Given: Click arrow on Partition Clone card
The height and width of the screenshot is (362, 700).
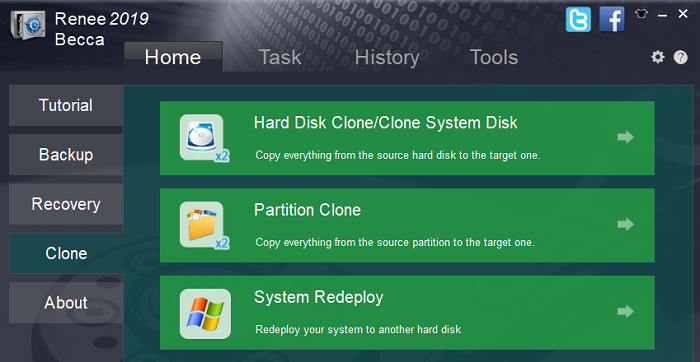Looking at the screenshot, I should [x=625, y=224].
